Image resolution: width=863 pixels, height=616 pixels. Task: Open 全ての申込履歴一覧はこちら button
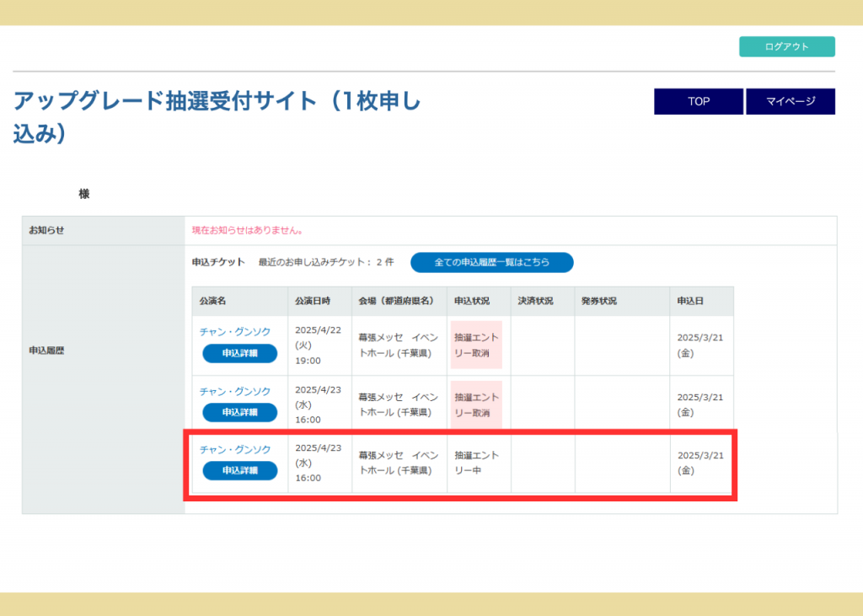(x=491, y=263)
